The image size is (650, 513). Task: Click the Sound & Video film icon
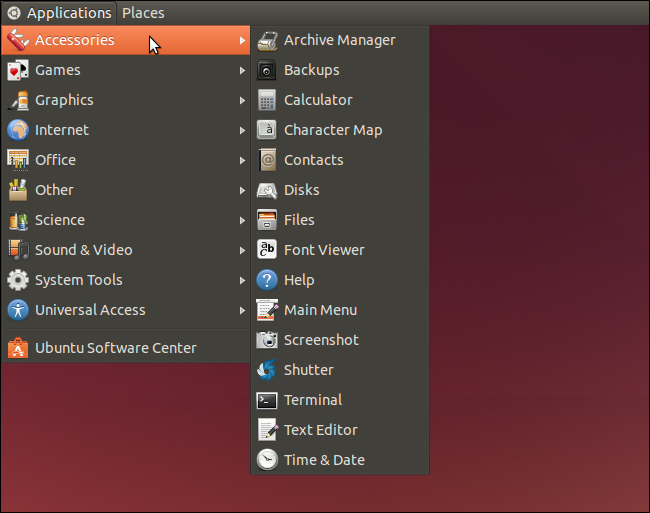coord(18,250)
